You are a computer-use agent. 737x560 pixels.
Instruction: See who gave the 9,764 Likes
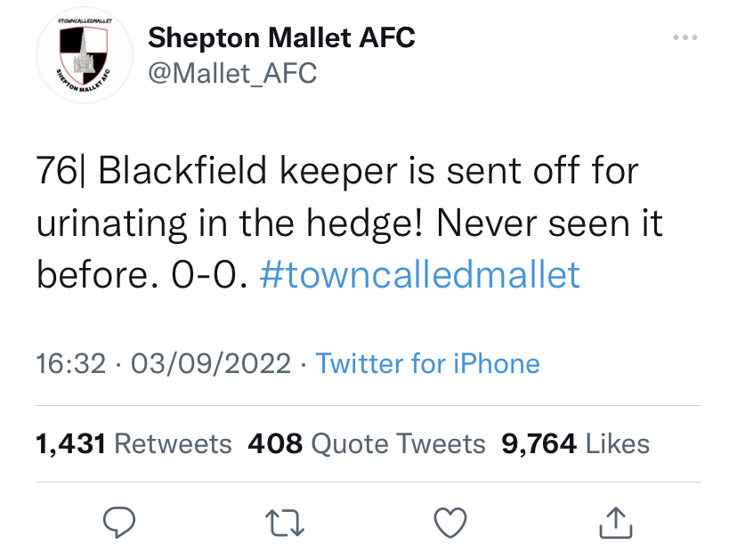(x=576, y=443)
